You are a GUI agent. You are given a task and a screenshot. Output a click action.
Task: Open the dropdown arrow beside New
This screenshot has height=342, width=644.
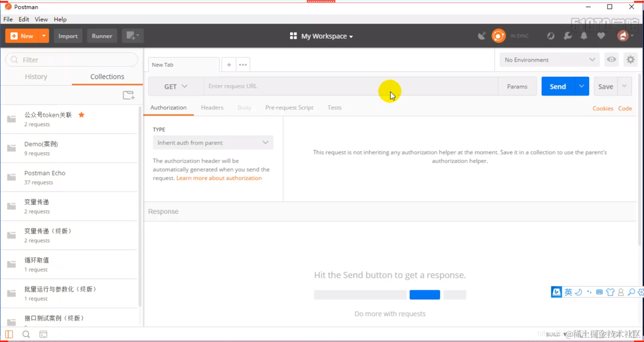click(44, 36)
